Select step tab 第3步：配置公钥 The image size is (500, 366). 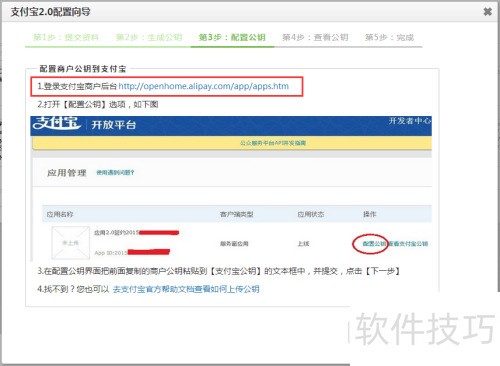point(232,37)
